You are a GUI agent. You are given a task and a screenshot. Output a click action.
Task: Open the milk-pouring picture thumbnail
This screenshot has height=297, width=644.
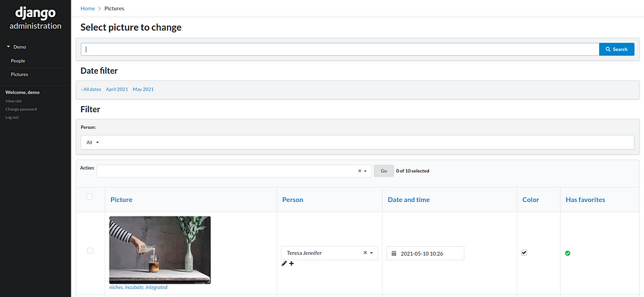(160, 250)
